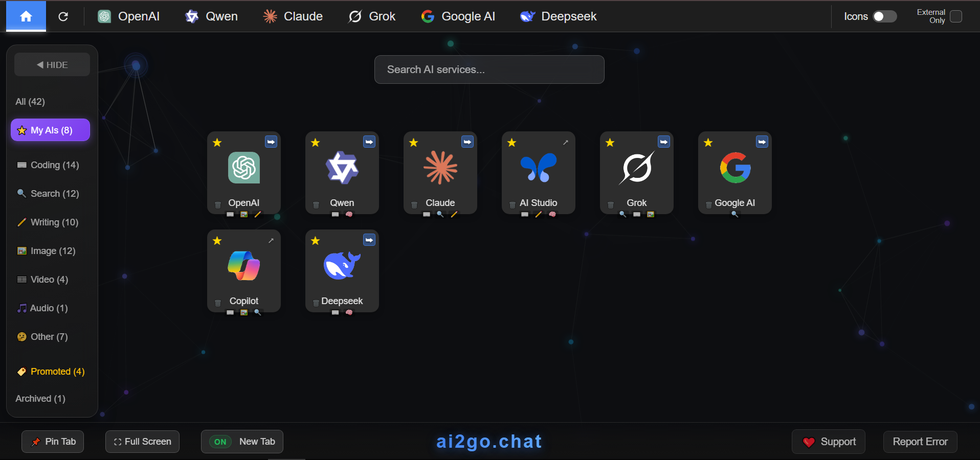Expand the Archived (1) category
This screenshot has width=980, height=460.
pyautogui.click(x=40, y=399)
